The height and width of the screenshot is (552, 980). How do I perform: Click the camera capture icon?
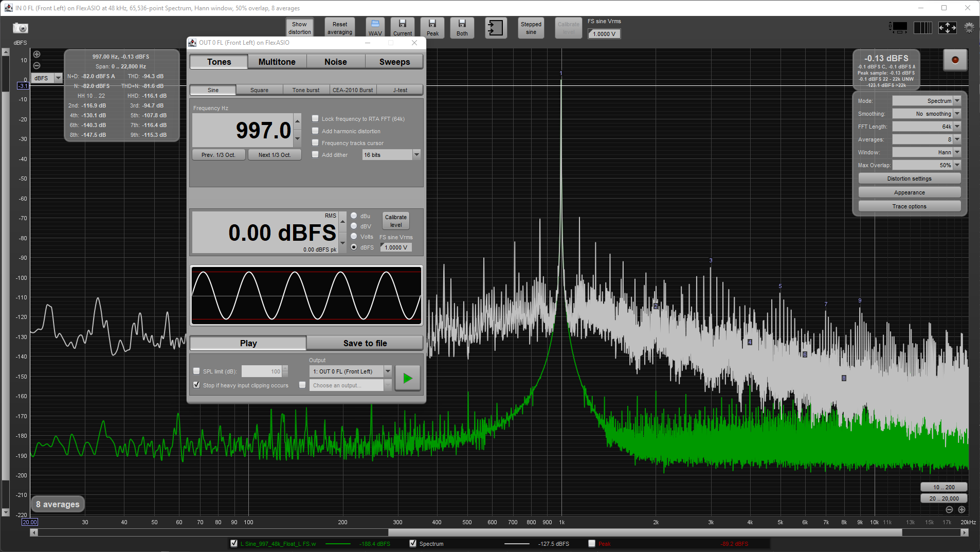point(21,28)
